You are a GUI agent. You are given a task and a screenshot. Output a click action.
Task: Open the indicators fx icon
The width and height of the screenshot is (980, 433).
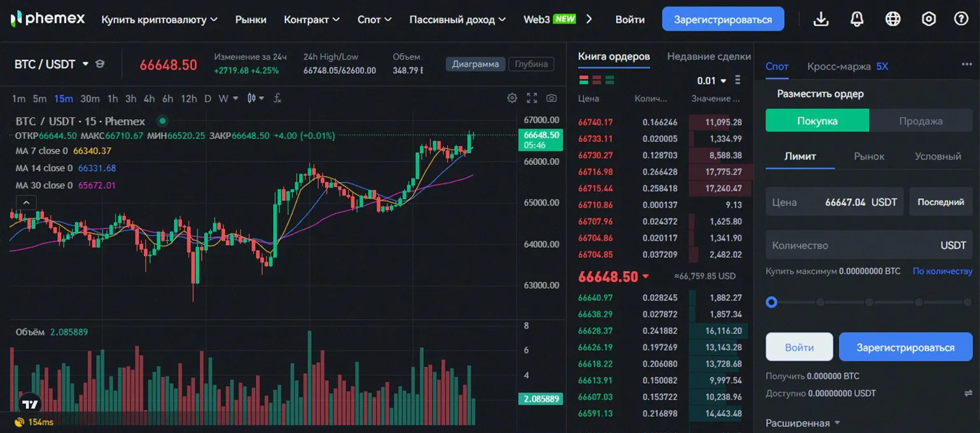tap(277, 98)
